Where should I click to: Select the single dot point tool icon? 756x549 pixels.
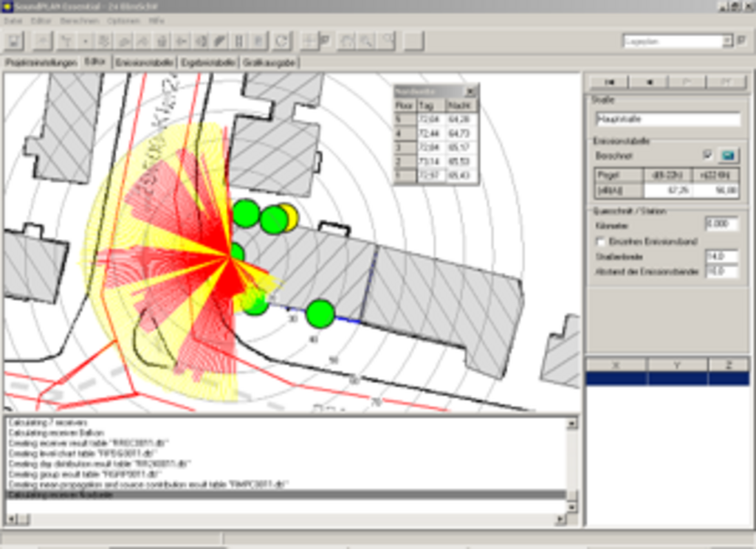tap(86, 41)
